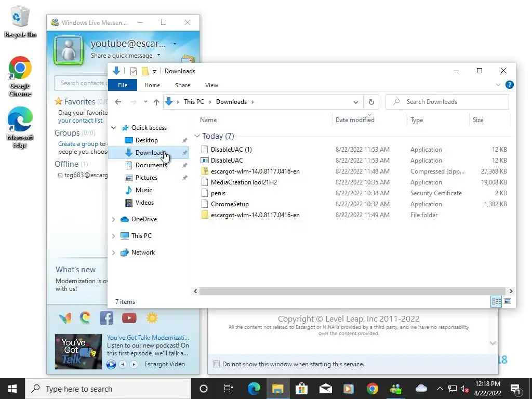Click New folder icon in Explorer title bar
The width and height of the screenshot is (532, 399).
tap(145, 71)
